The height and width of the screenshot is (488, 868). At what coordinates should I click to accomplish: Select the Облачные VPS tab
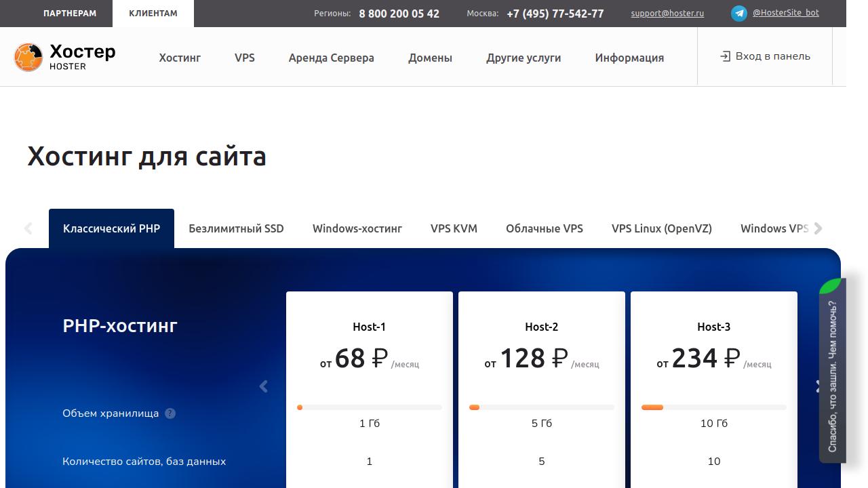[x=545, y=228]
